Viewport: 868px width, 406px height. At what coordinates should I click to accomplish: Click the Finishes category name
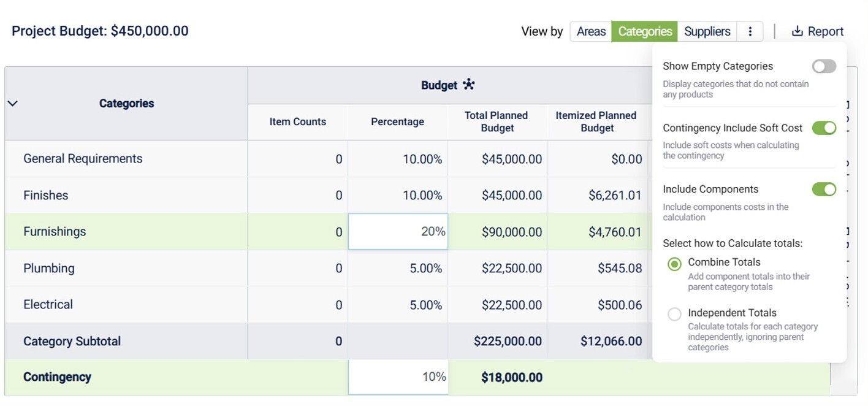point(46,196)
